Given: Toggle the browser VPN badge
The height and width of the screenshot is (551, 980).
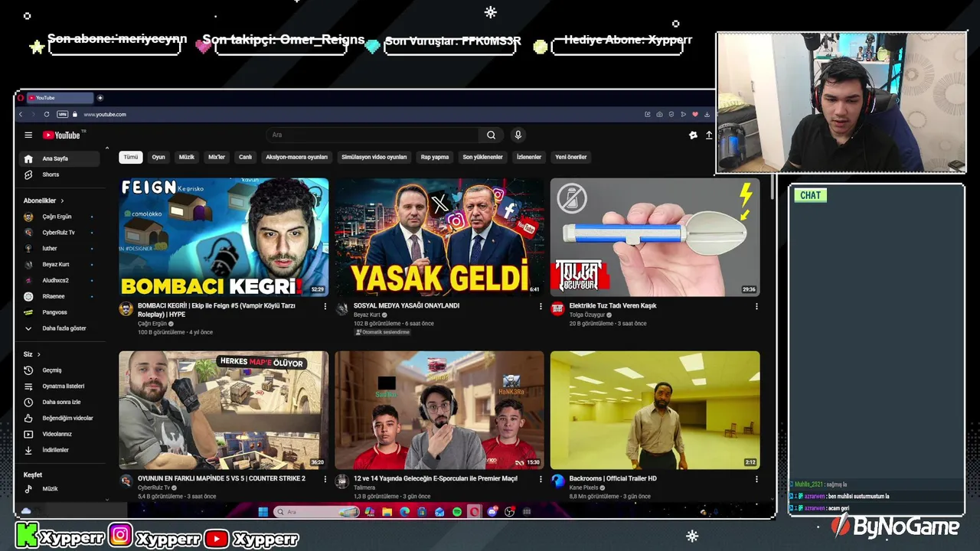Looking at the screenshot, I should 62,114.
